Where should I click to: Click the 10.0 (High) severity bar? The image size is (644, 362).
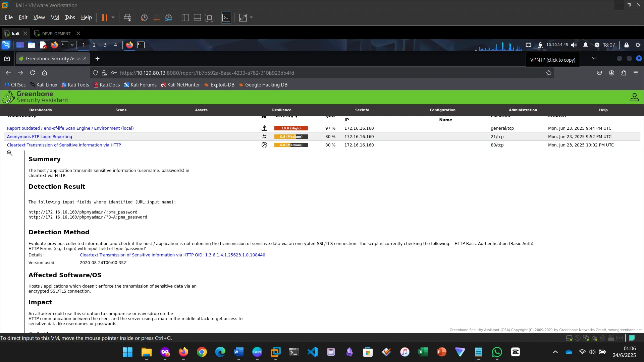tap(291, 128)
